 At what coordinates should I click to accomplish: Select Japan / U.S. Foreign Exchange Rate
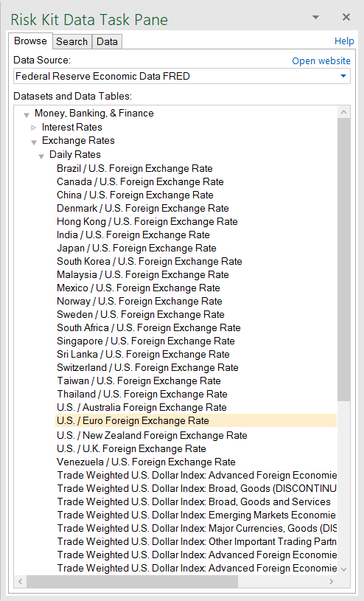pyautogui.click(x=136, y=248)
